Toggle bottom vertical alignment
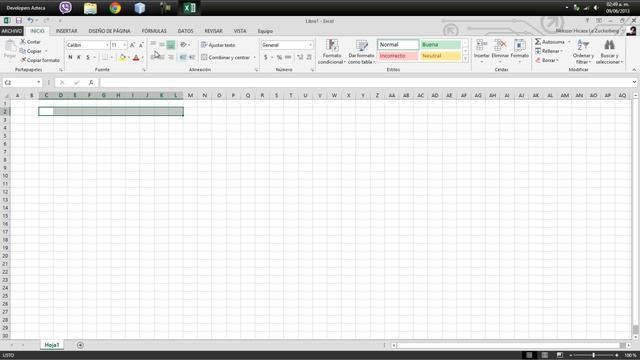The height and width of the screenshot is (360, 640). (171, 44)
